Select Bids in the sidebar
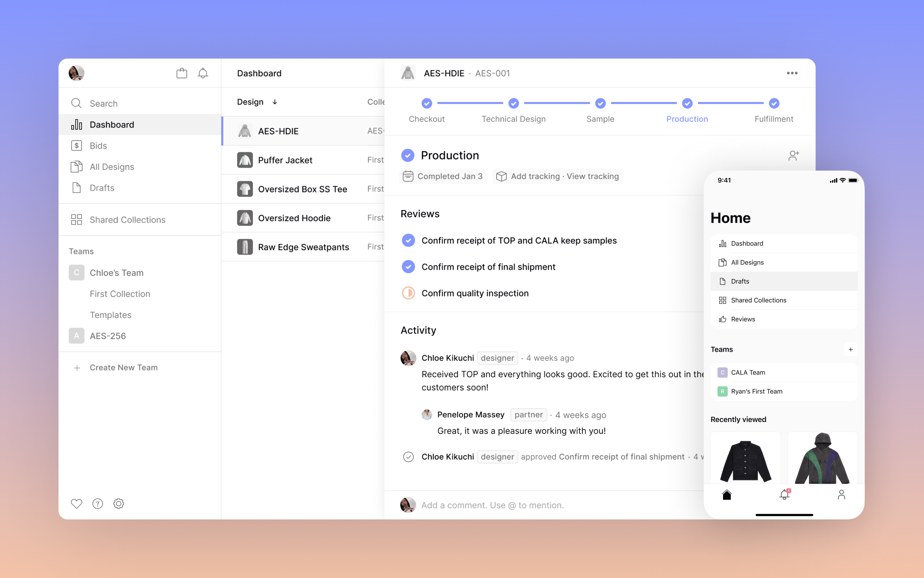 [x=98, y=146]
